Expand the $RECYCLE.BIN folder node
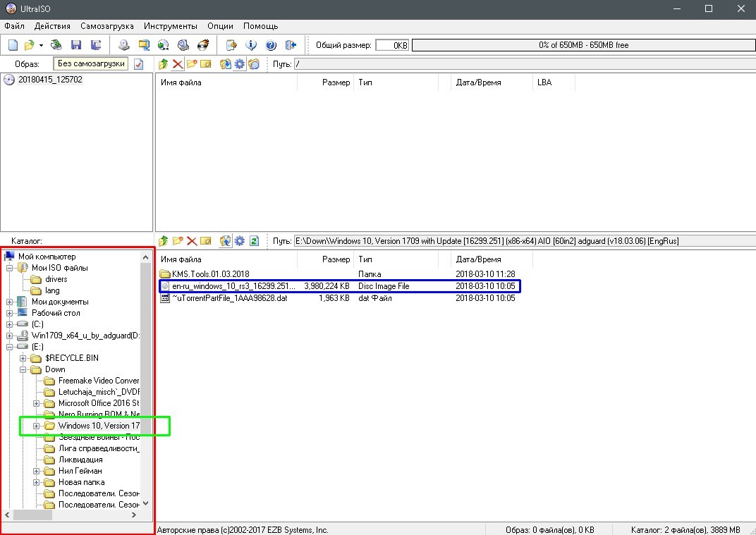The image size is (756, 535). point(23,358)
